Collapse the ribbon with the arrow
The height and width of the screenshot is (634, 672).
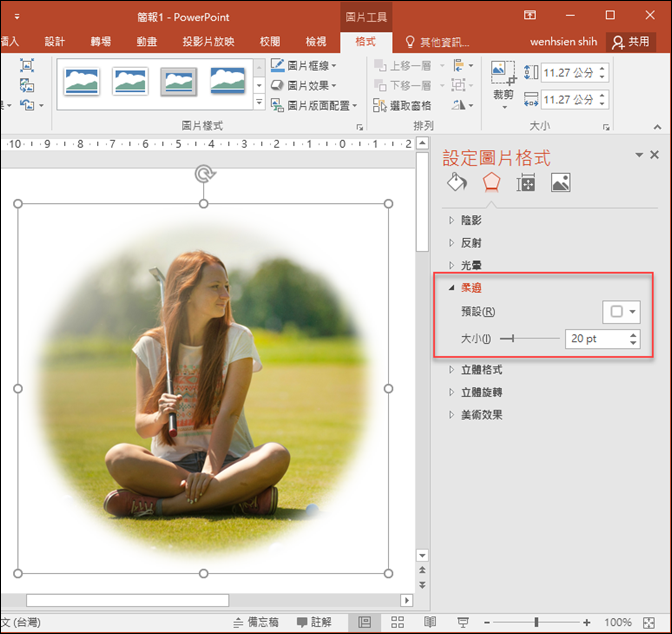pos(657,127)
